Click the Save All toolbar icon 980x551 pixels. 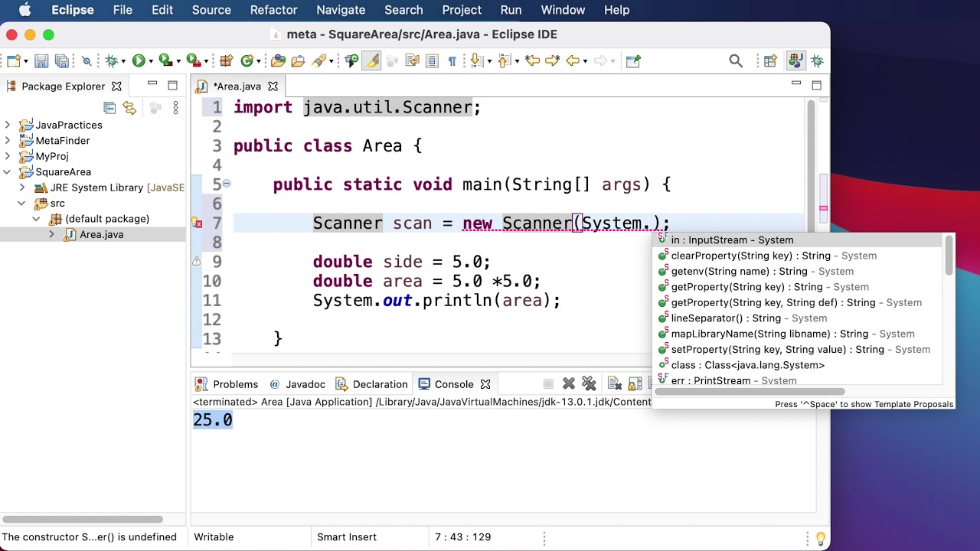tap(62, 61)
